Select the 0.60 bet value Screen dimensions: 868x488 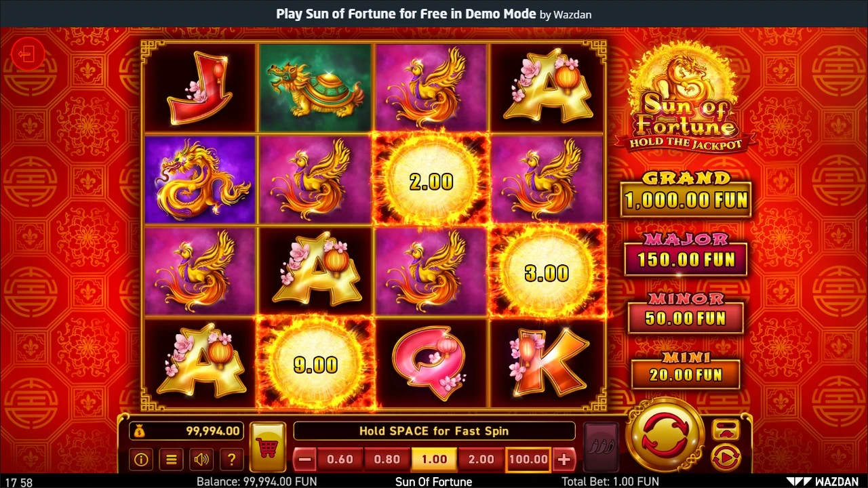click(x=340, y=460)
